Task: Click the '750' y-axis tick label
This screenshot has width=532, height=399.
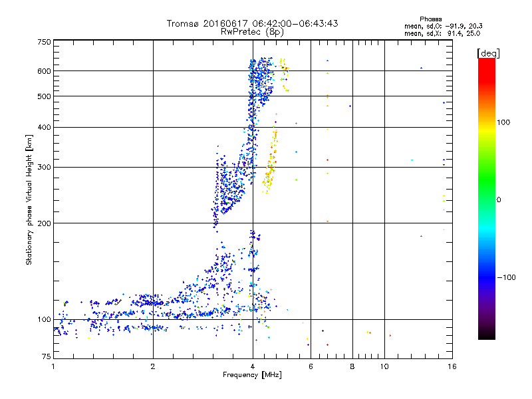Action: click(44, 42)
